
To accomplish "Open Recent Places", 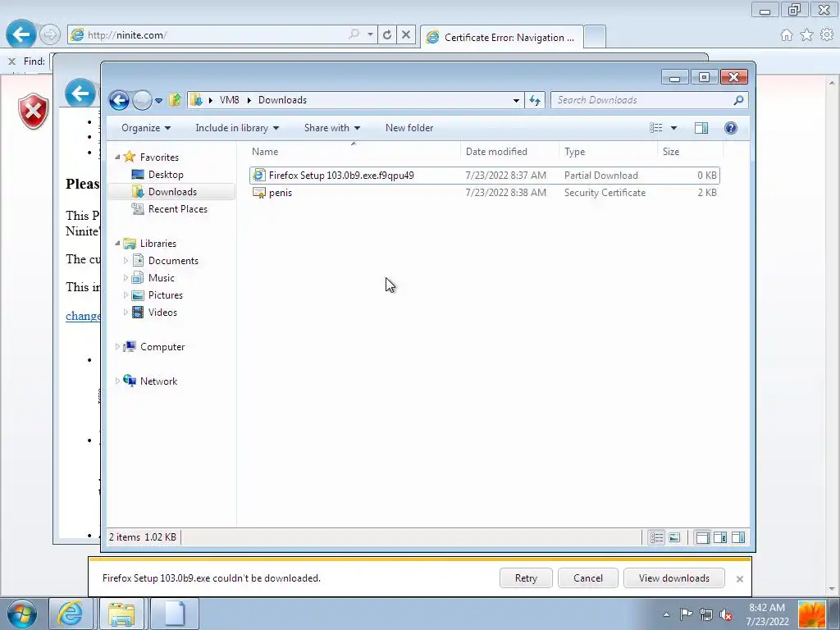I will pos(177,209).
